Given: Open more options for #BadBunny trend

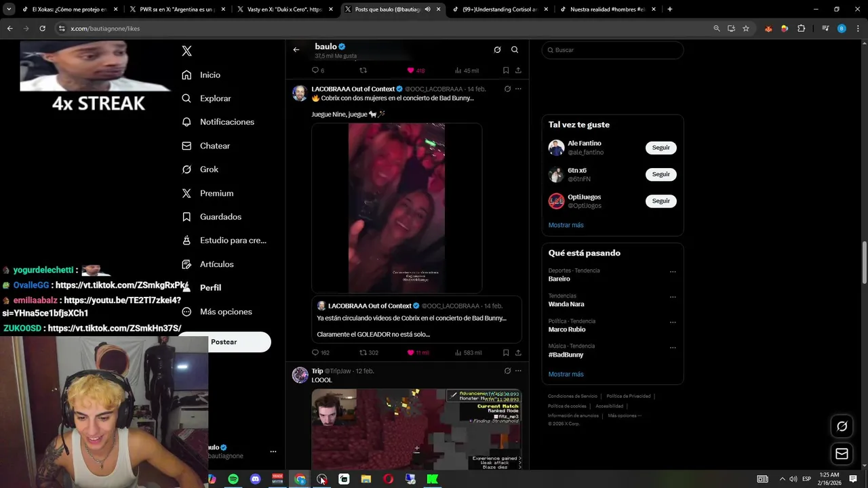Looking at the screenshot, I should tap(673, 348).
